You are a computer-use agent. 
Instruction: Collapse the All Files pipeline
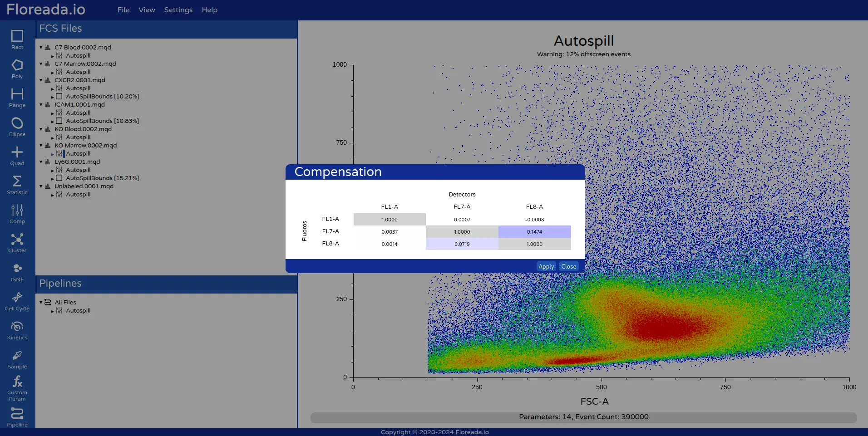click(x=41, y=303)
